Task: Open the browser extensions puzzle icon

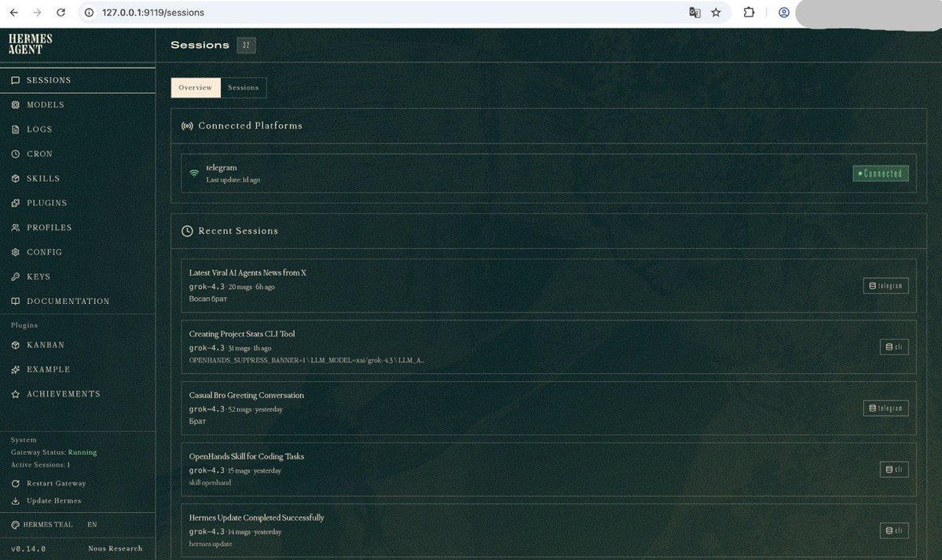Action: tap(750, 12)
